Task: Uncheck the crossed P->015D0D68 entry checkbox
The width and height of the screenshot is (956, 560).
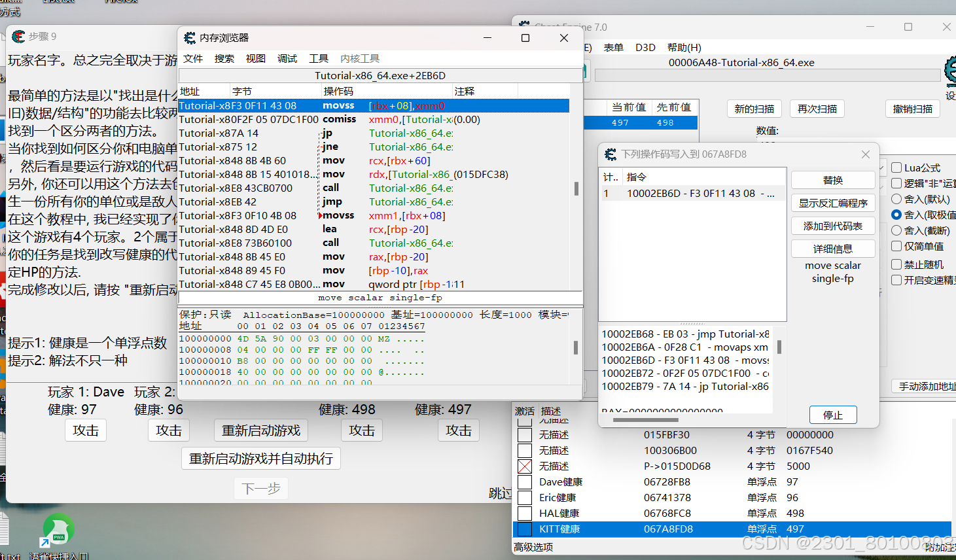Action: [525, 466]
